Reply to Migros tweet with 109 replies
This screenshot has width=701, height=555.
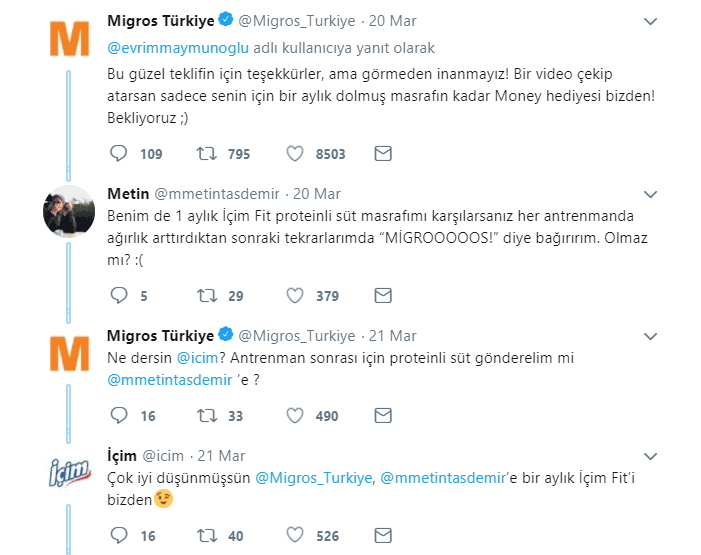point(118,154)
